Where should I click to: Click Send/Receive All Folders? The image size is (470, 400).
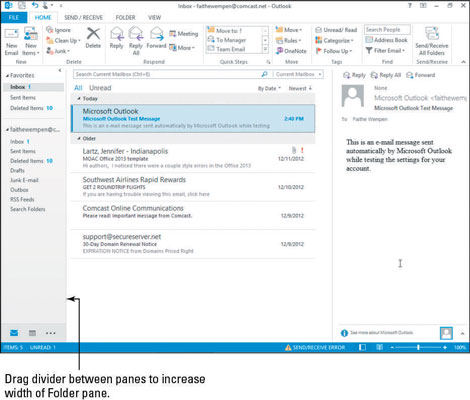(432, 42)
